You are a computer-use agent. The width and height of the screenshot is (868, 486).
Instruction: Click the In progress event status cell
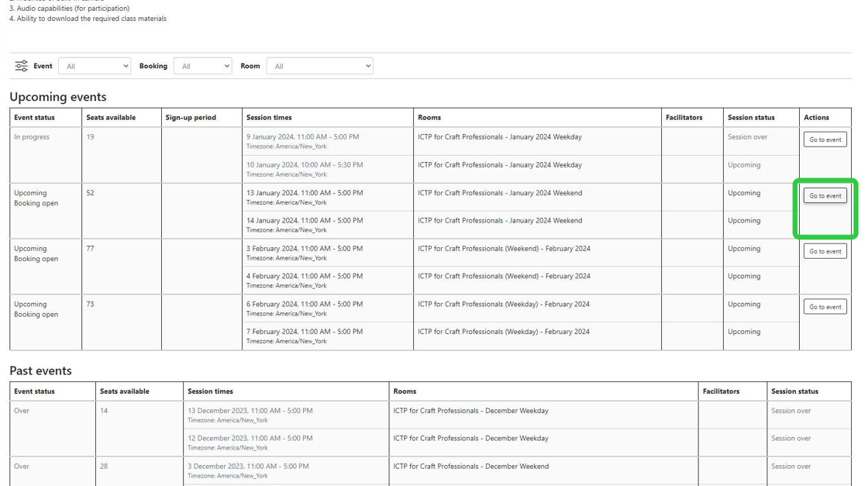point(32,137)
